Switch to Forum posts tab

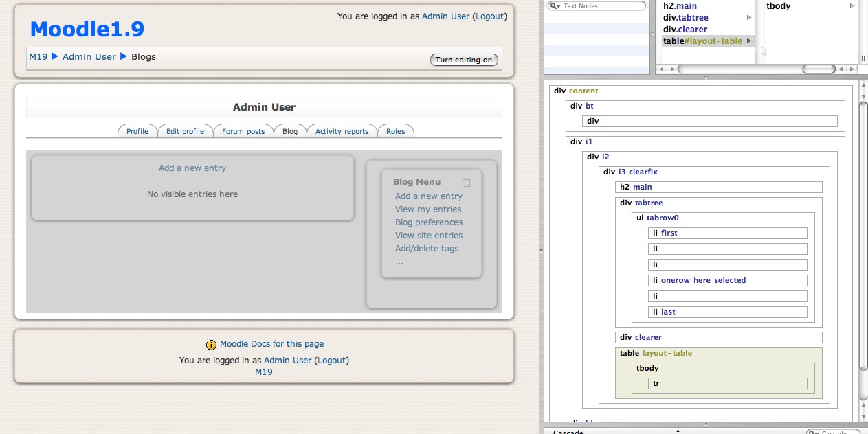point(243,131)
